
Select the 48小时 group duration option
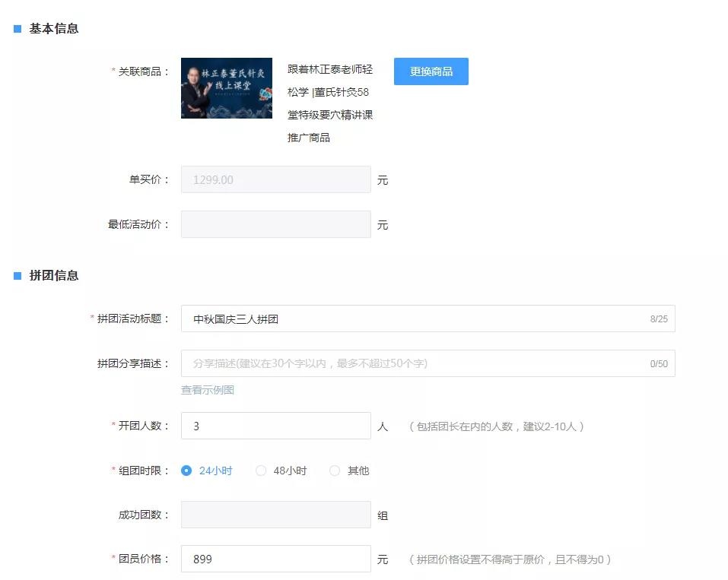(261, 471)
